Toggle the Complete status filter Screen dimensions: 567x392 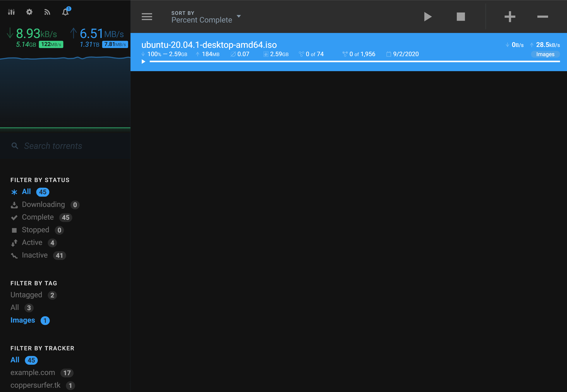click(38, 217)
